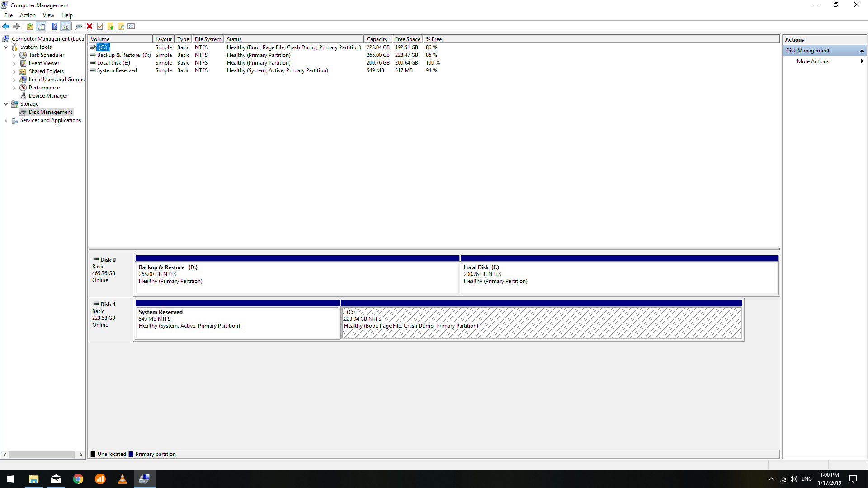Screen dimensions: 868x488
Task: Open the Action menu
Action: [x=28, y=15]
